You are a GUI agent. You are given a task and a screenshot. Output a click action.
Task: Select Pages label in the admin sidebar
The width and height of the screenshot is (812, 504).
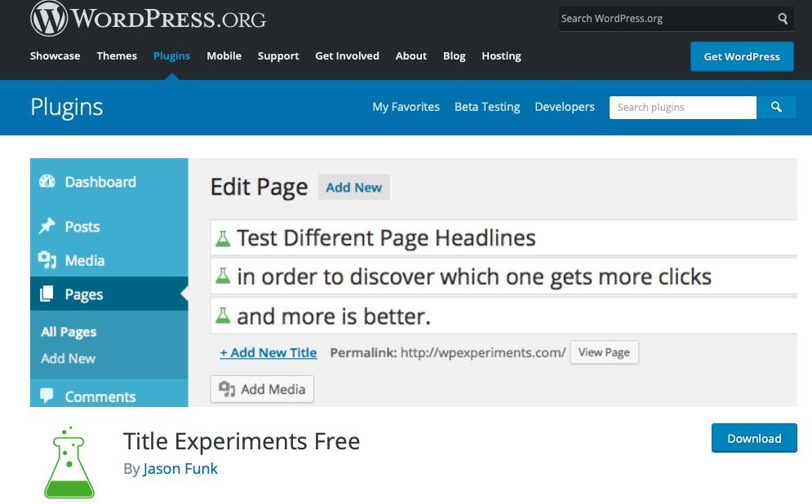click(84, 294)
